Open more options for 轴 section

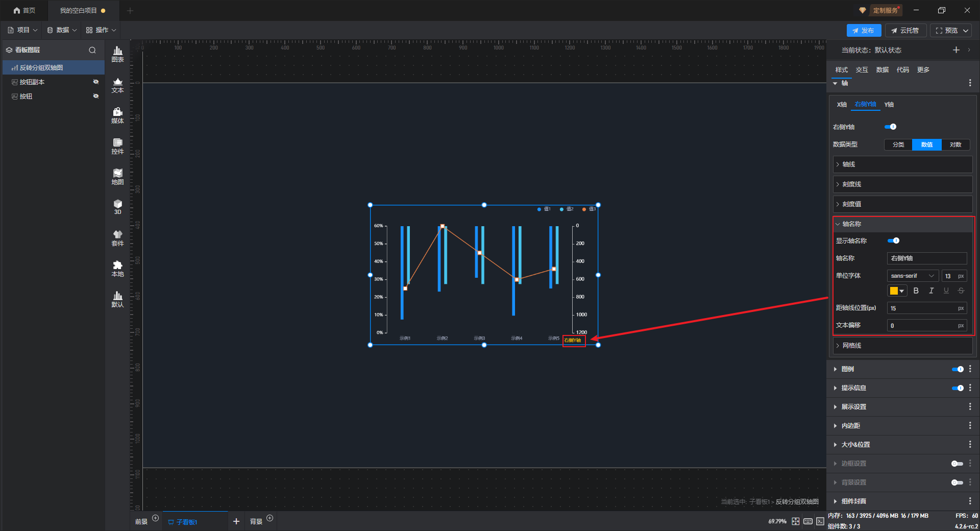click(x=970, y=83)
